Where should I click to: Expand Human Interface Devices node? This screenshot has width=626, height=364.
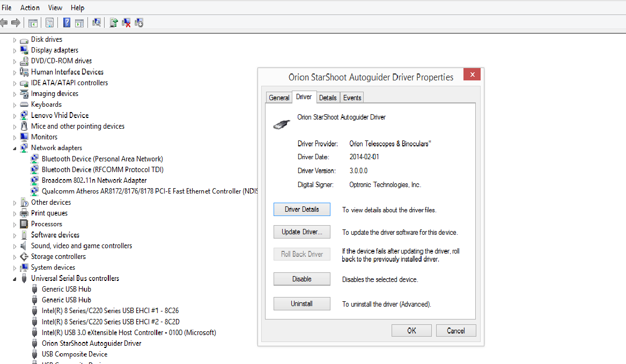15,73
